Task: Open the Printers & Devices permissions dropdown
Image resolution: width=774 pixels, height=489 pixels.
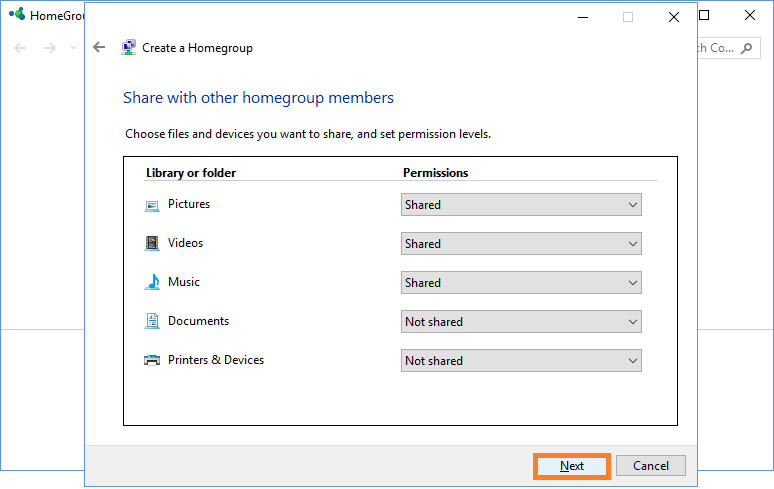Action: [521, 361]
